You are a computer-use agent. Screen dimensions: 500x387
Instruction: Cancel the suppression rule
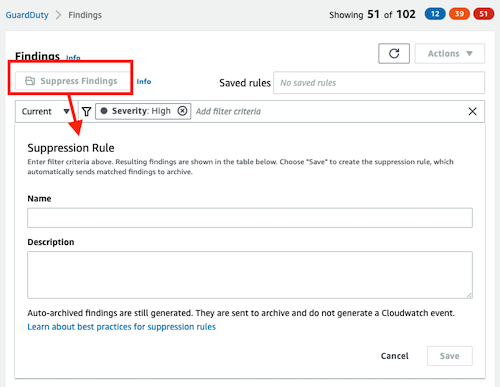394,356
